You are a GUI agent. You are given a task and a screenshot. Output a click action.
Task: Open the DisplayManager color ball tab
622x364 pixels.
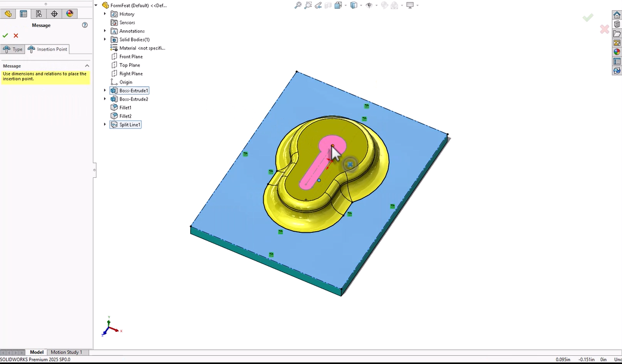click(70, 14)
